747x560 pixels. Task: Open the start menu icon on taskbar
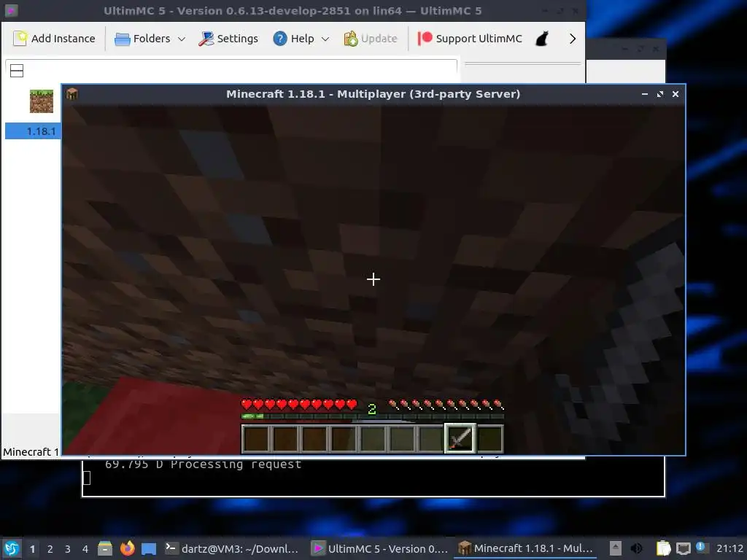(x=12, y=548)
